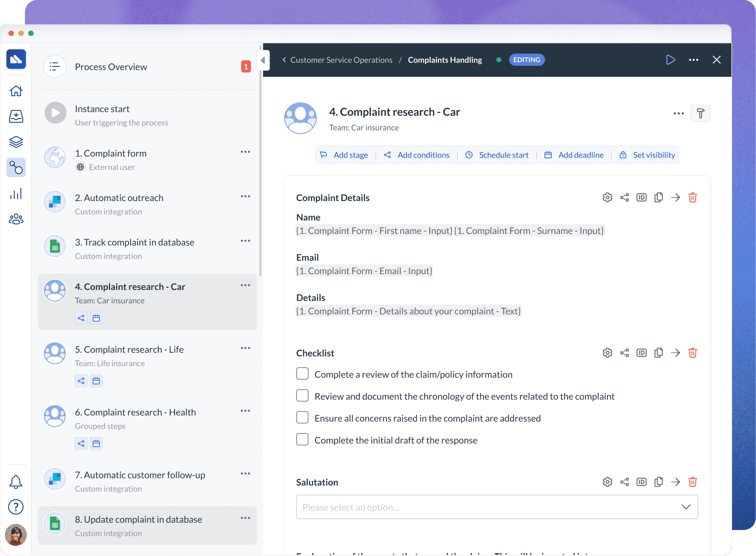Open notifications via the bell icon

point(16,481)
